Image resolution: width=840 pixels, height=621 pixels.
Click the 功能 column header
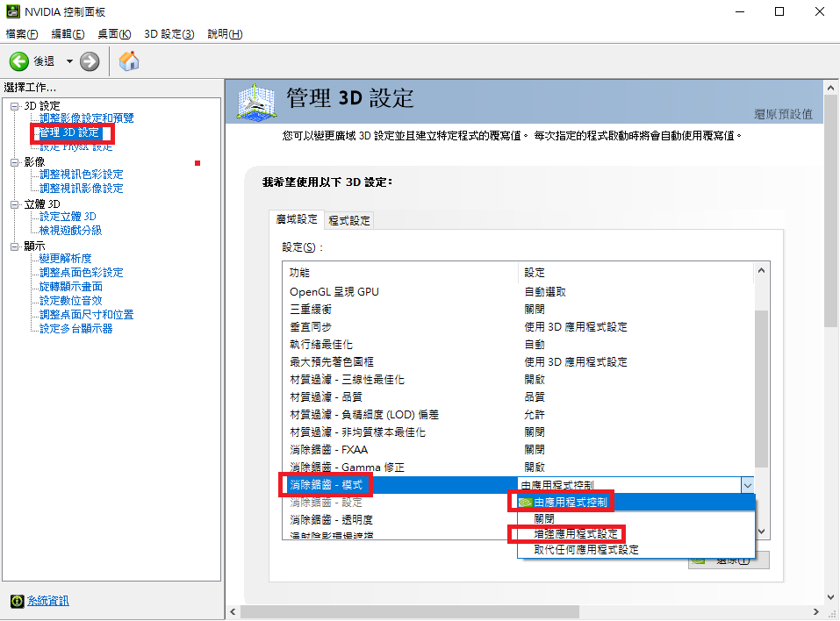coord(400,273)
